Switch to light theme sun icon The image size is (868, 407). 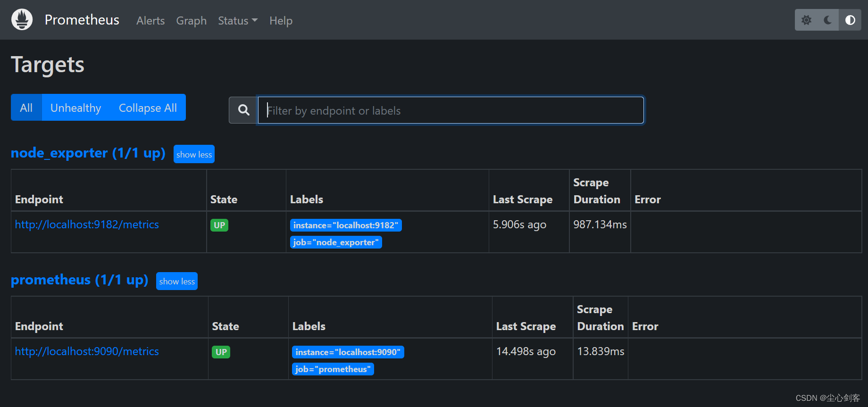[806, 20]
